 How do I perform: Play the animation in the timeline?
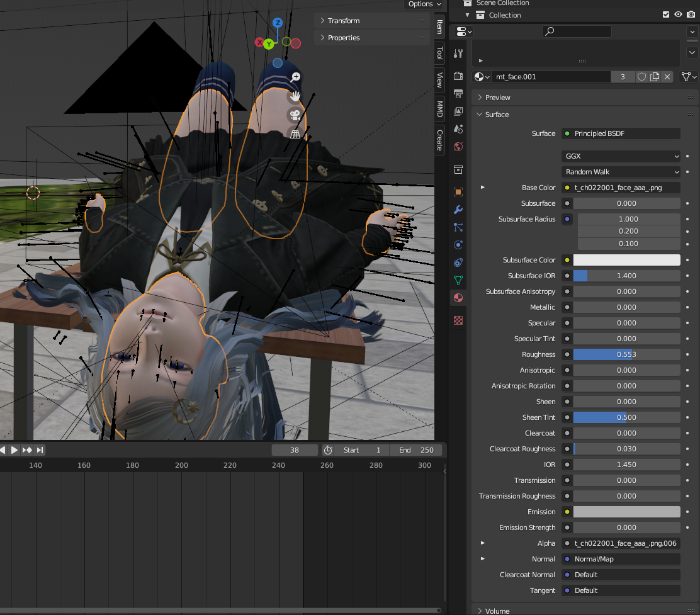point(14,450)
